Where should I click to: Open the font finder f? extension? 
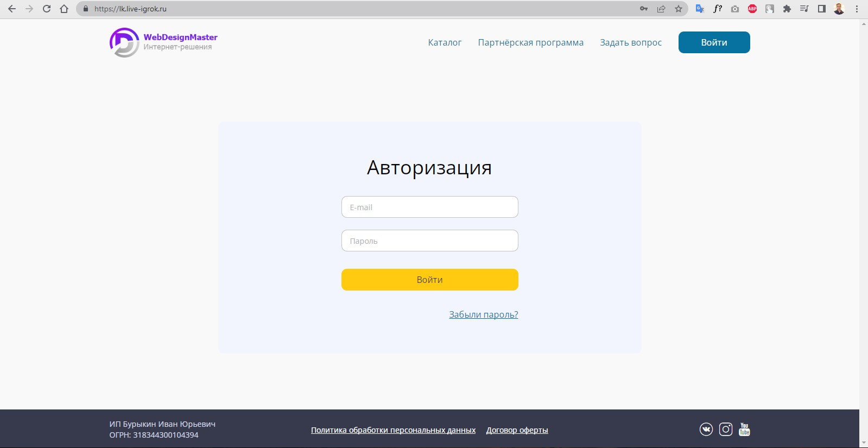pyautogui.click(x=718, y=9)
